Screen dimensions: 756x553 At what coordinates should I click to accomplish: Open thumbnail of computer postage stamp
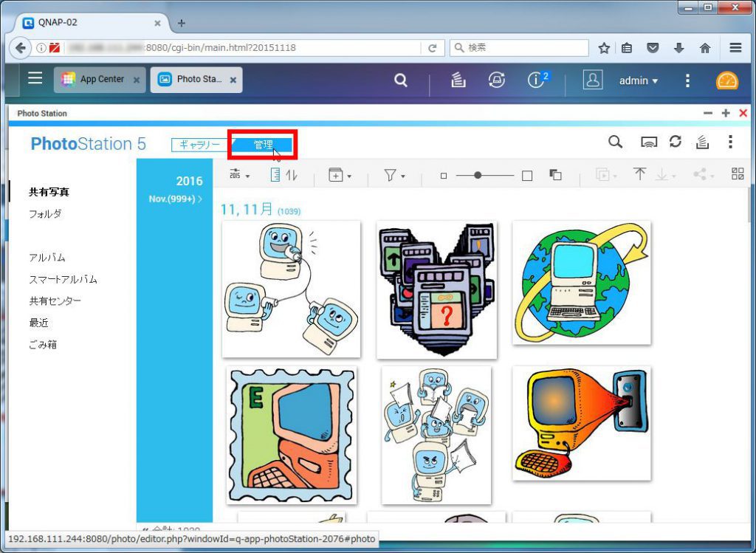(291, 436)
